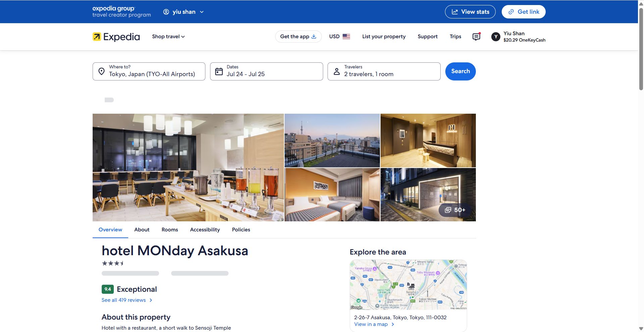Open the 50+ photo gallery badge
Screen dimensions: 644x332
(455, 210)
